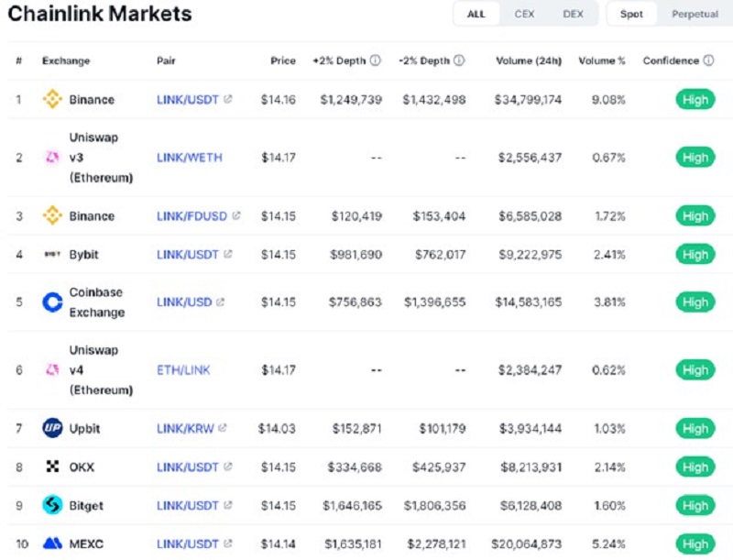Click the Uniswap v4 unicorn logo
This screenshot has height=560, width=733.
click(52, 369)
